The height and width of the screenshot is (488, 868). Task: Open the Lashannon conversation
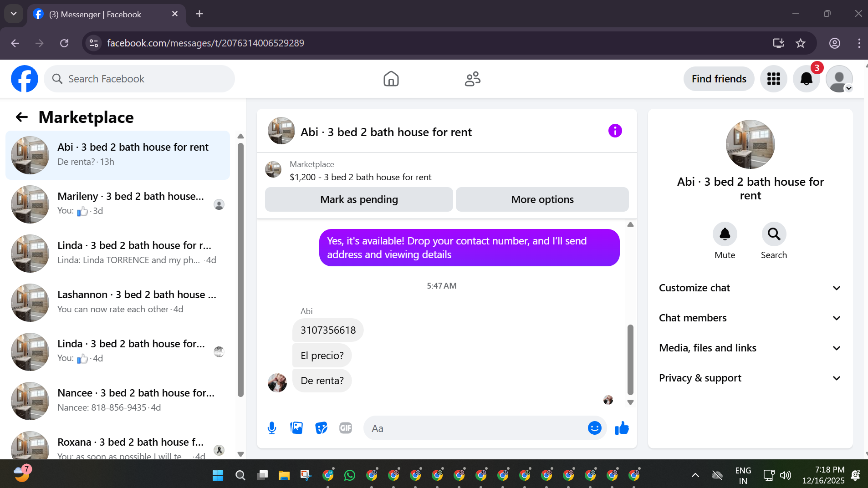pyautogui.click(x=117, y=303)
